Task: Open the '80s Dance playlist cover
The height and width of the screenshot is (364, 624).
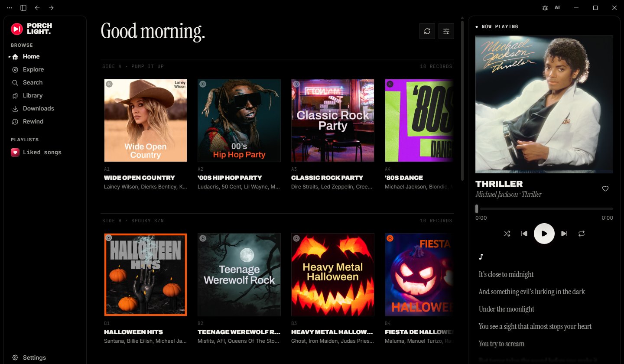Action: [419, 120]
